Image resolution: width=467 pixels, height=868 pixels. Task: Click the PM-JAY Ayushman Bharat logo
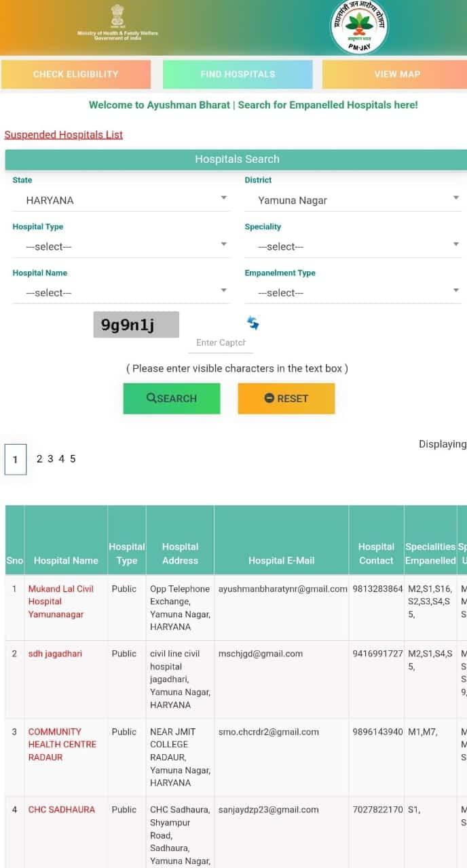point(358,27)
